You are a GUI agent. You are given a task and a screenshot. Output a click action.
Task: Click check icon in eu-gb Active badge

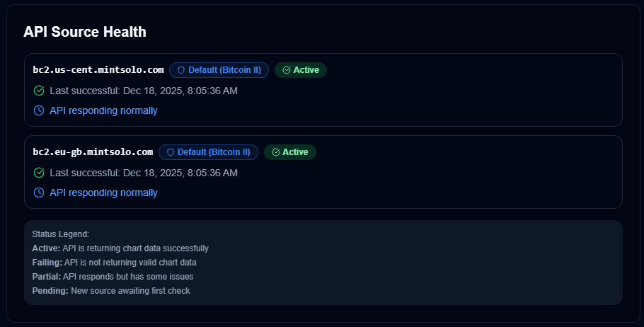coord(276,152)
